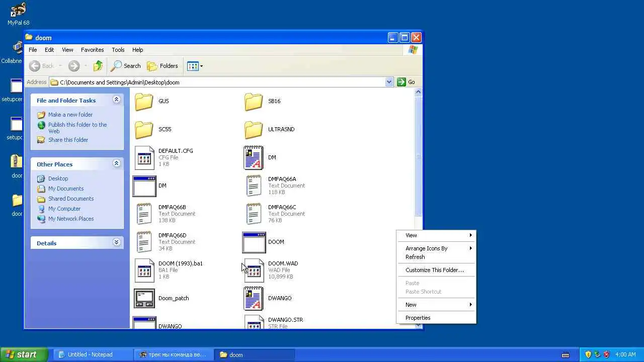Open Arrange Icons By submenu
This screenshot has height=362, width=644.
click(436, 248)
